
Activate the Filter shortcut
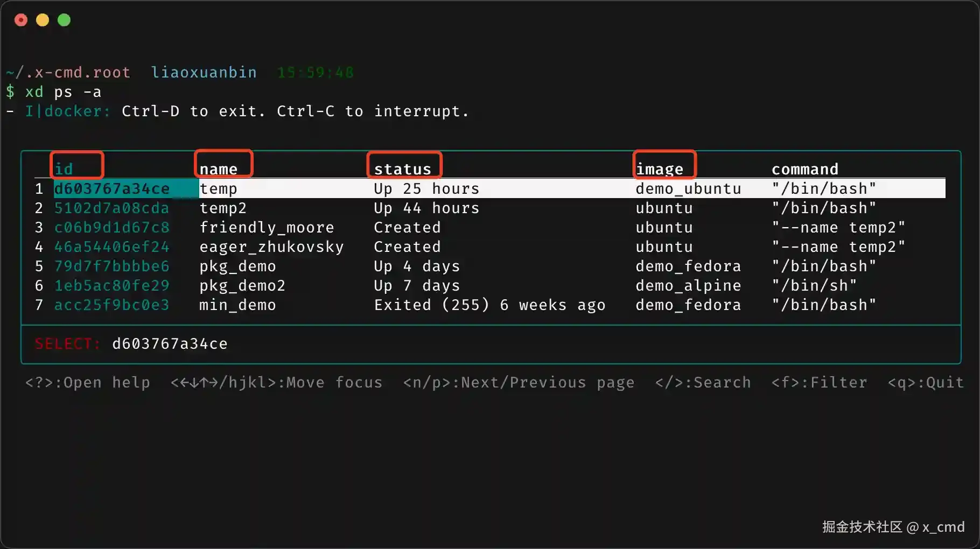point(818,382)
